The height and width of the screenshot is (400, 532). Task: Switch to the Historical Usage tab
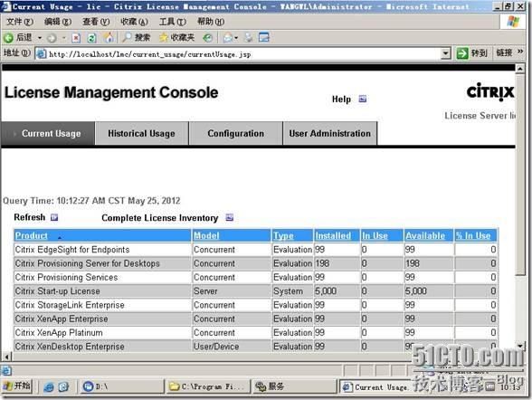pyautogui.click(x=141, y=133)
